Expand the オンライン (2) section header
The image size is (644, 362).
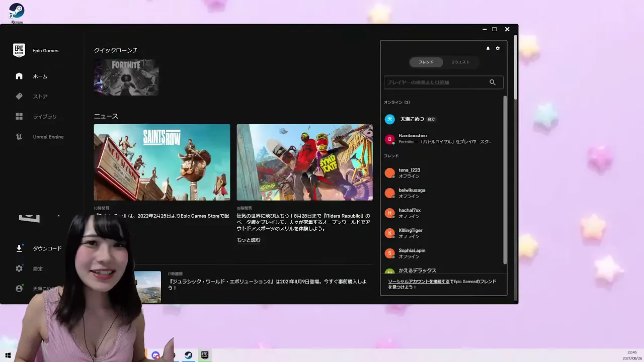pyautogui.click(x=397, y=103)
